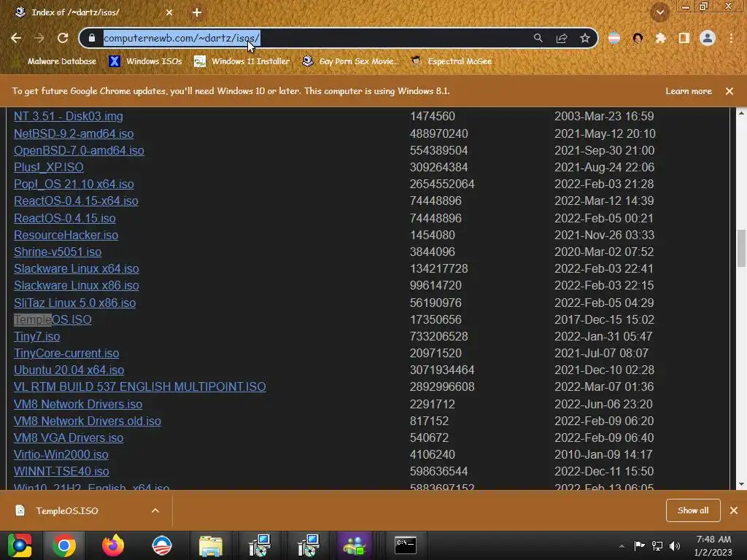747x560 pixels.
Task: Click Learn more in the update notice
Action: pyautogui.click(x=689, y=91)
